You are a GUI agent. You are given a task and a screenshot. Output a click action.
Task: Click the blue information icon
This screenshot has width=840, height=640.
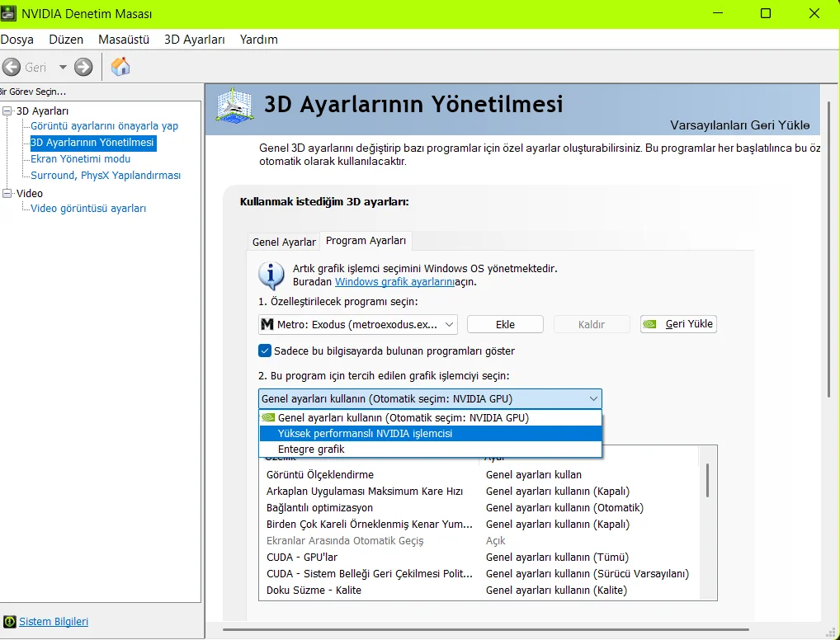(x=271, y=275)
